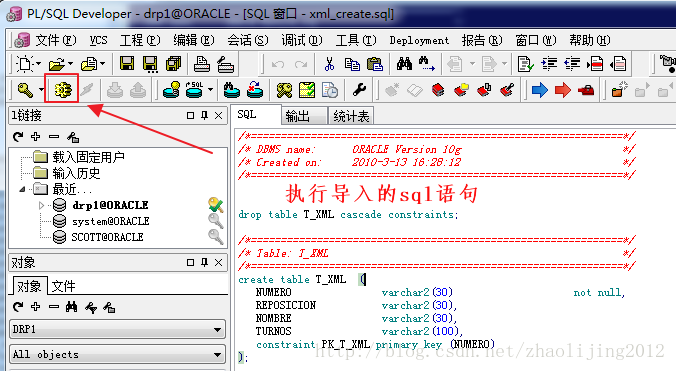Select 载入固定用户 folder
This screenshot has width=676, height=371.
coord(88,157)
